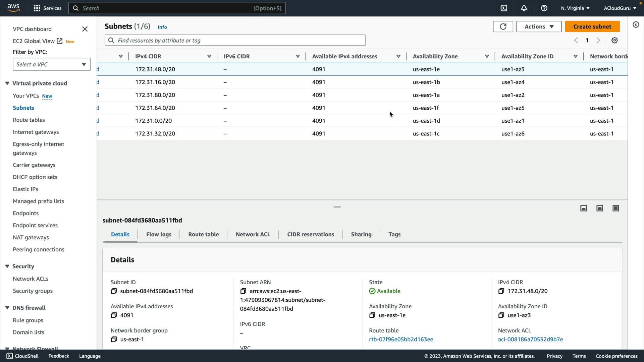Refresh the subnets list
Screen dimensions: 644x362
point(503,26)
